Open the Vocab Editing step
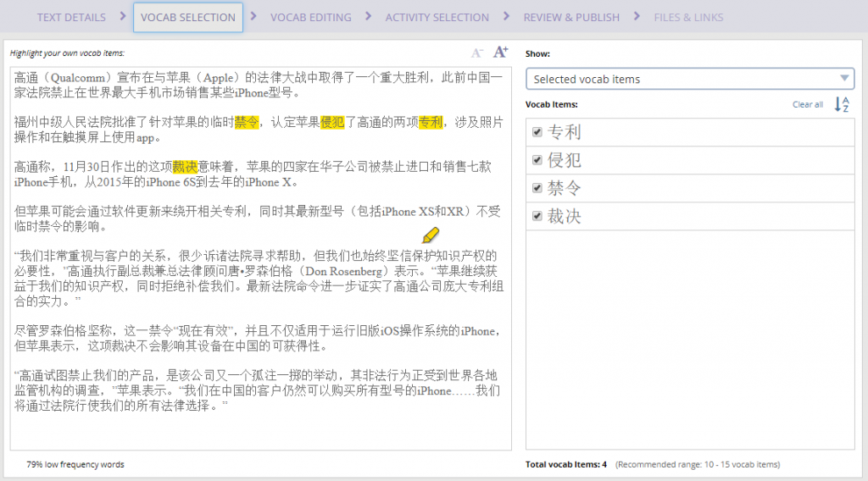868x481 pixels. (x=310, y=17)
